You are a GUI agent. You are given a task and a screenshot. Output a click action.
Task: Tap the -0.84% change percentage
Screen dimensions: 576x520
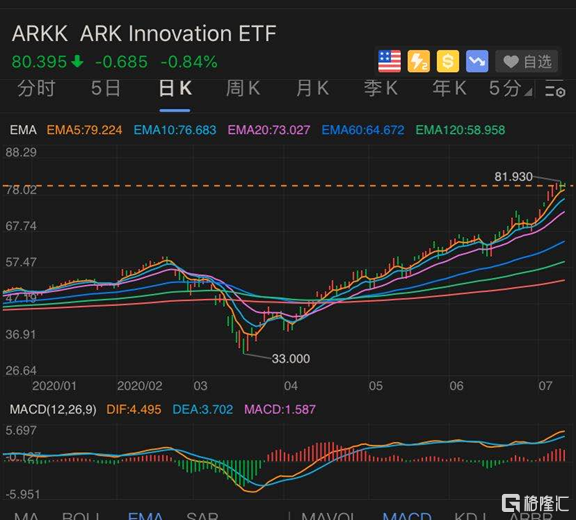tap(189, 62)
